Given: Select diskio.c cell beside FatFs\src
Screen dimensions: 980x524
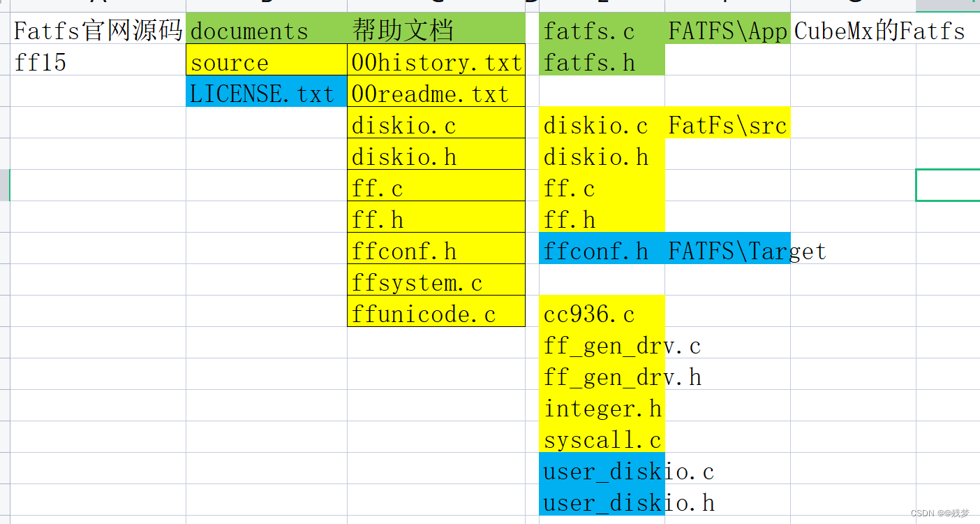Looking at the screenshot, I should tap(602, 123).
